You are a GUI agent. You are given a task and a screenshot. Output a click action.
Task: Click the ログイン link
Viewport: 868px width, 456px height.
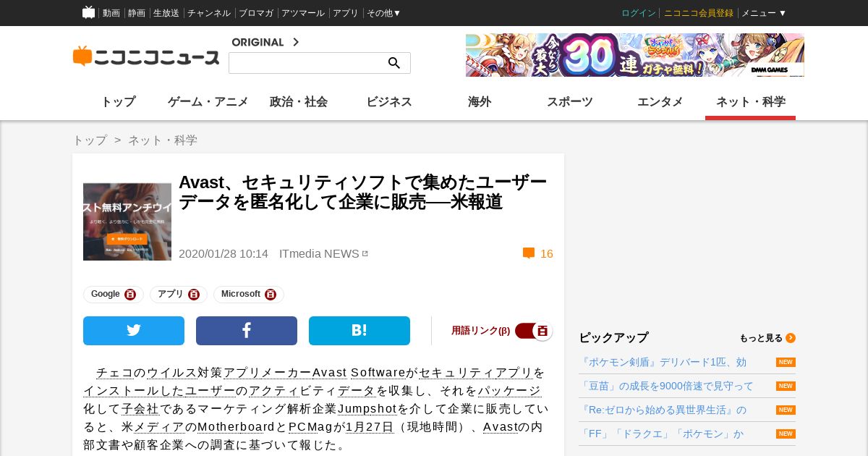click(639, 13)
